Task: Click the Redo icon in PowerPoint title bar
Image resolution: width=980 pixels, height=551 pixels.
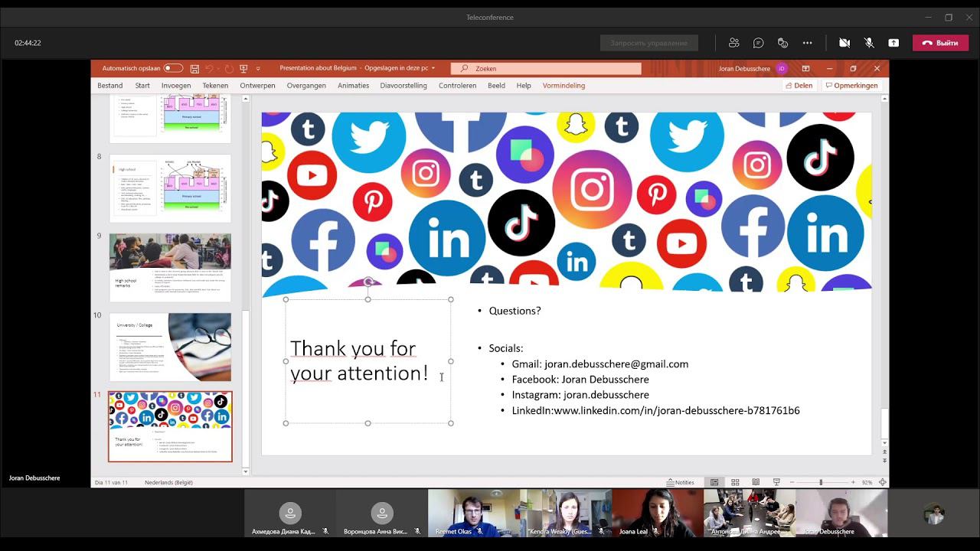Action: click(x=229, y=68)
